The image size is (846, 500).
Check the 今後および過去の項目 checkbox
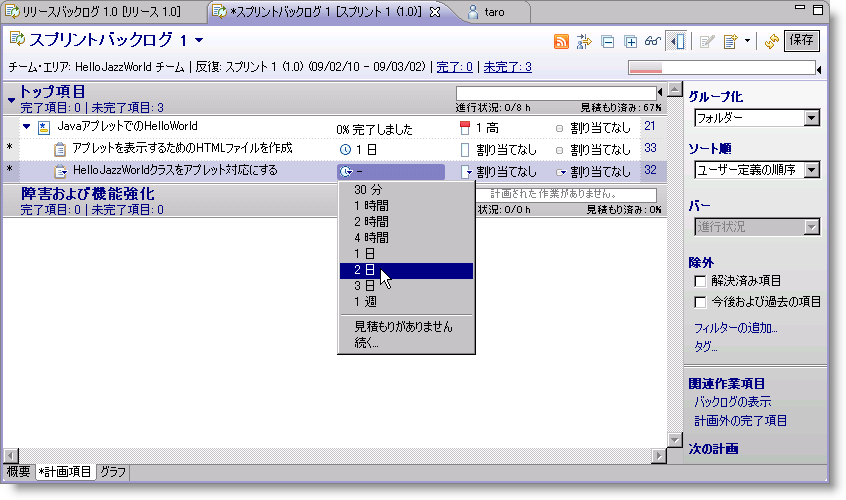[x=700, y=302]
